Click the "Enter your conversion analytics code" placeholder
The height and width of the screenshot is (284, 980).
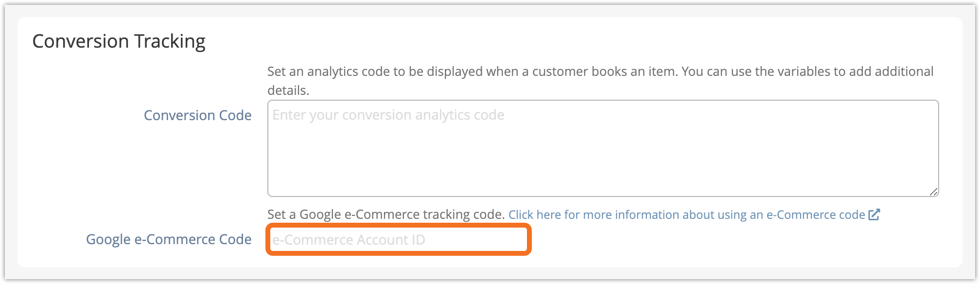pos(388,115)
